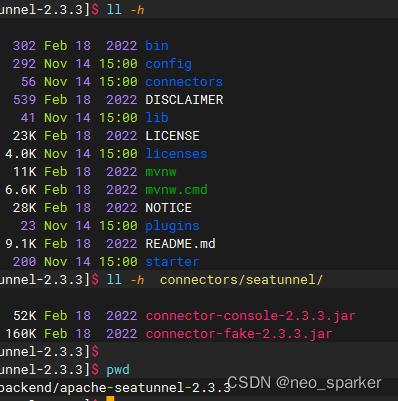Click the 28K size of NOTICE
Image resolution: width=398 pixels, height=401 pixels.
[24, 208]
